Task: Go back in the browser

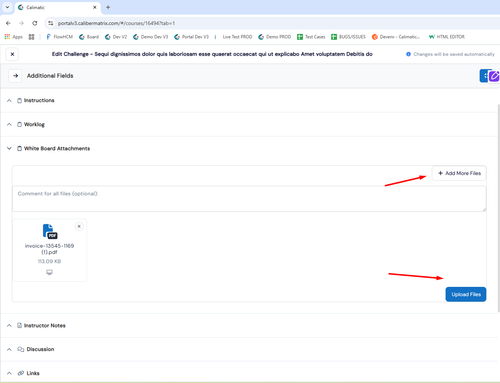Action: pos(8,23)
